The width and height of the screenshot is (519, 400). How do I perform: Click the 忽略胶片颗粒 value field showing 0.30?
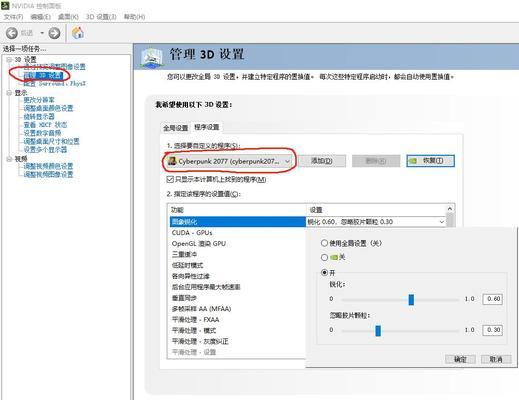coord(493,330)
